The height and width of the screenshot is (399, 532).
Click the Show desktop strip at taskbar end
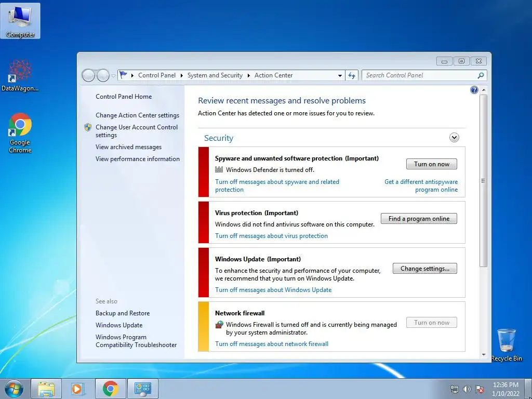(529, 389)
